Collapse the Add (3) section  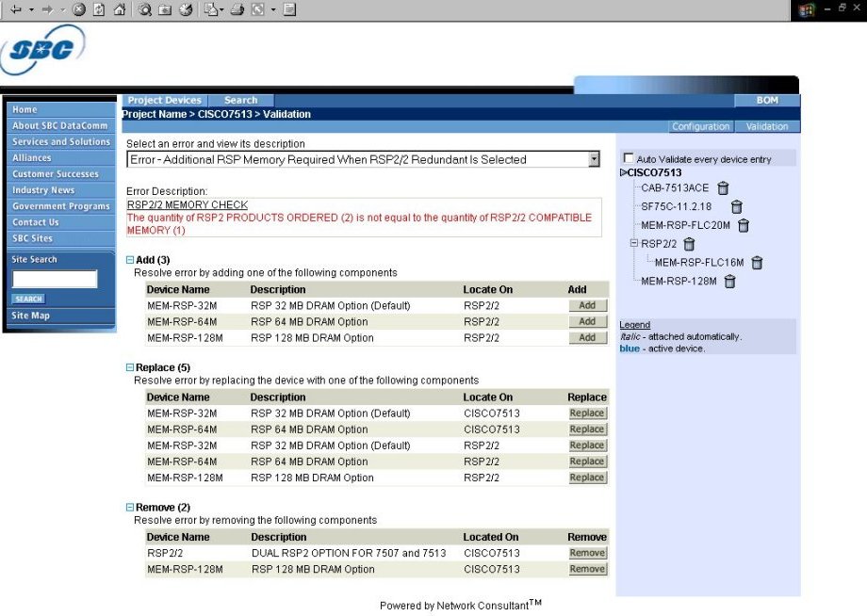(130, 260)
